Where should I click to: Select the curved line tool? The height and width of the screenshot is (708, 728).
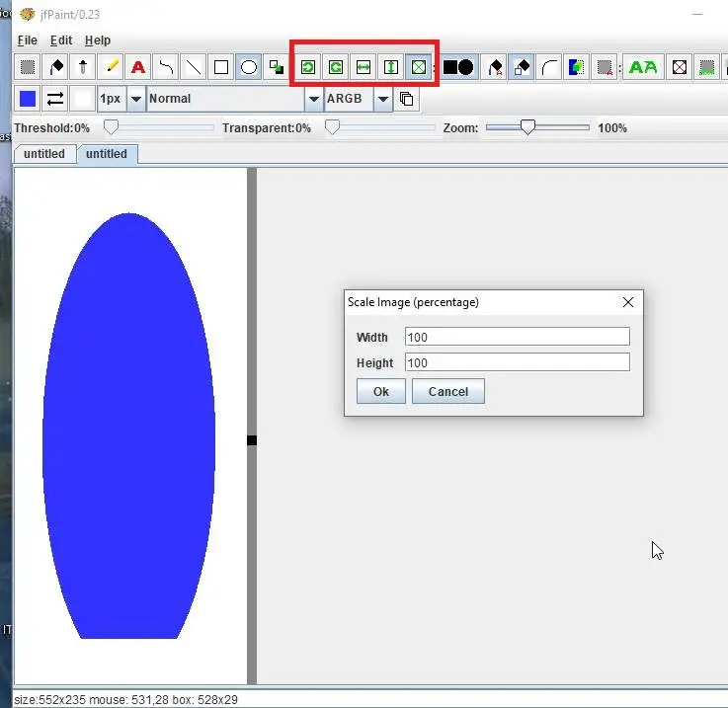pyautogui.click(x=166, y=67)
